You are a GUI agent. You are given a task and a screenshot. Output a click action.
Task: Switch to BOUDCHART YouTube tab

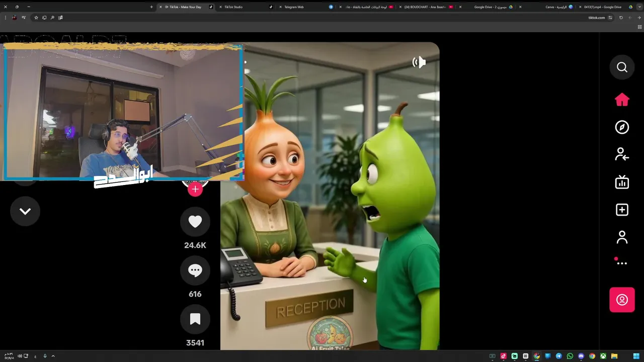(x=425, y=7)
